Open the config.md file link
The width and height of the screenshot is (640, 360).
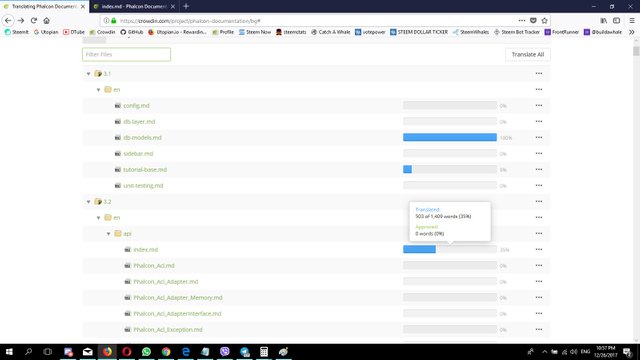[x=136, y=106]
